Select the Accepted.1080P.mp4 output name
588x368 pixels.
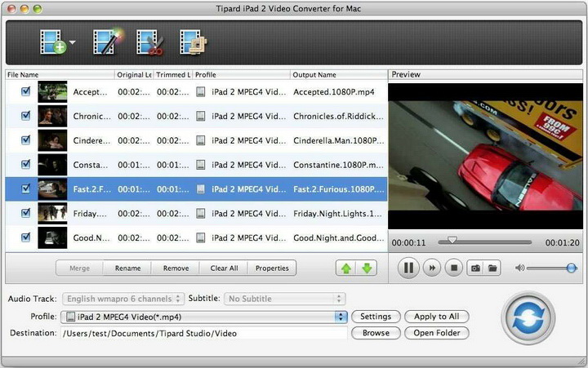click(x=334, y=92)
